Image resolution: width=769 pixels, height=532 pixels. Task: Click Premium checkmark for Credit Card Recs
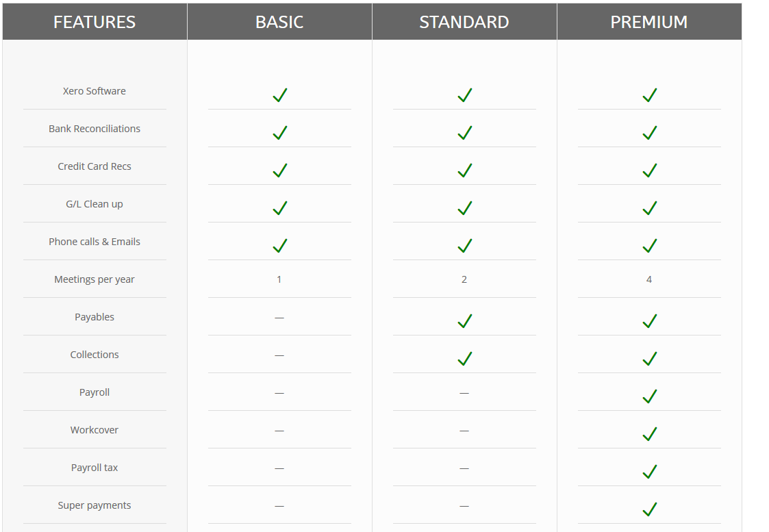coord(649,170)
